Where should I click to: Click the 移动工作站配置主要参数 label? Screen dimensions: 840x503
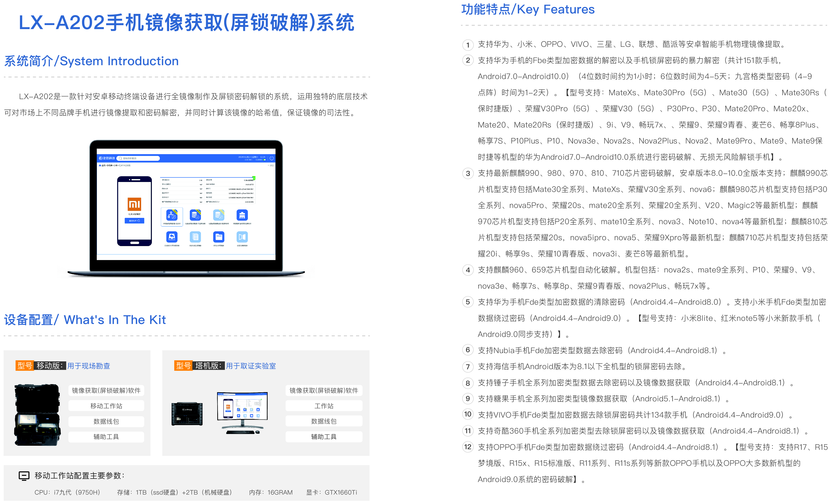79,475
